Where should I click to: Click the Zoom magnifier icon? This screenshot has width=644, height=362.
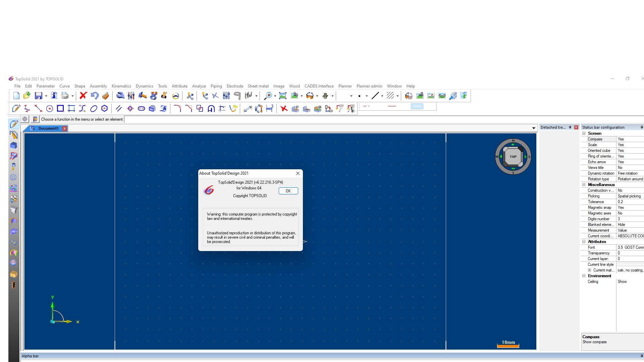pyautogui.click(x=268, y=96)
